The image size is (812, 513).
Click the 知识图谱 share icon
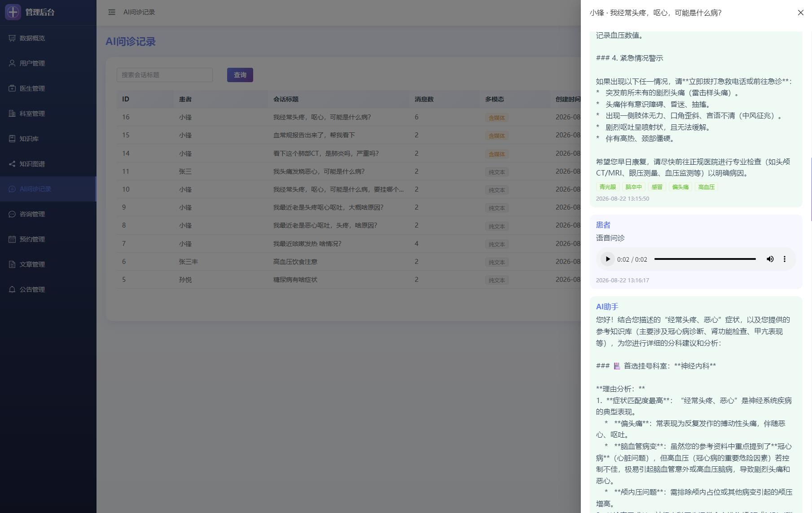coord(12,164)
